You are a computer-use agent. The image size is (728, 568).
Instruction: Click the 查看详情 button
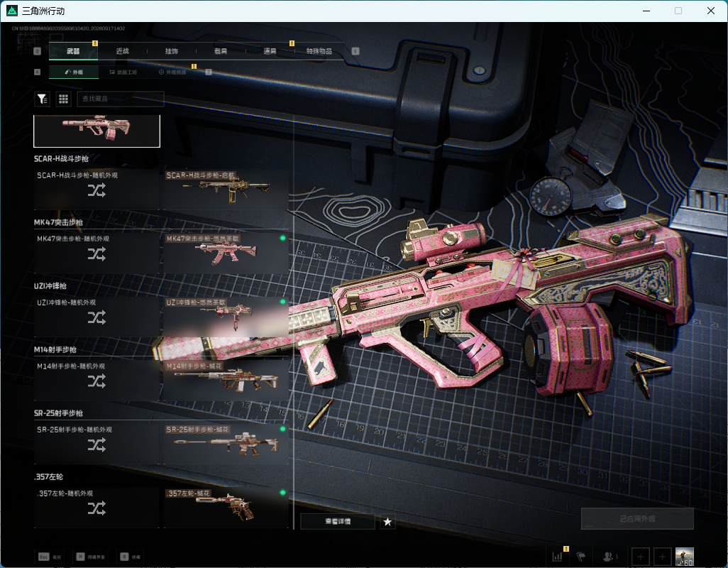[338, 522]
